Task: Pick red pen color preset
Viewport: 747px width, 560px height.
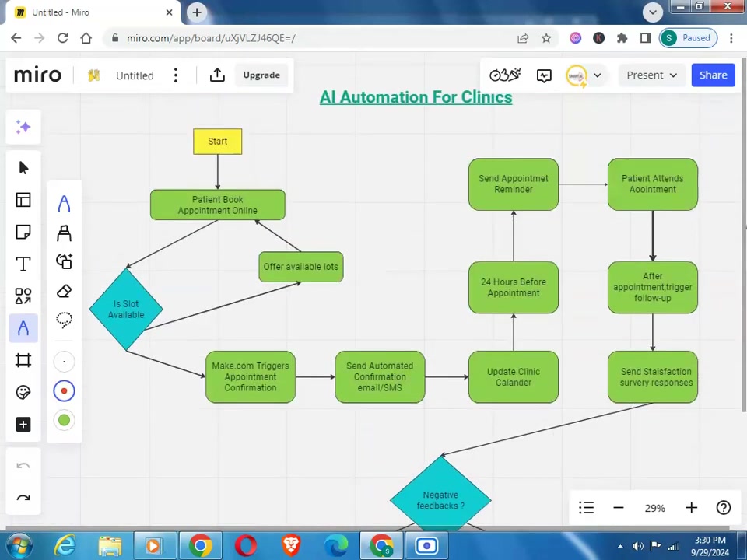Action: [65, 391]
